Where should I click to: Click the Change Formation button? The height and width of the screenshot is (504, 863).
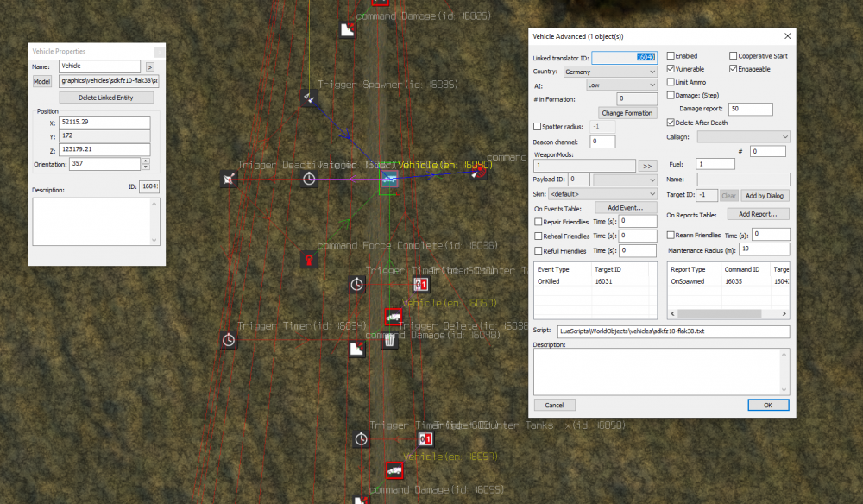pos(627,113)
